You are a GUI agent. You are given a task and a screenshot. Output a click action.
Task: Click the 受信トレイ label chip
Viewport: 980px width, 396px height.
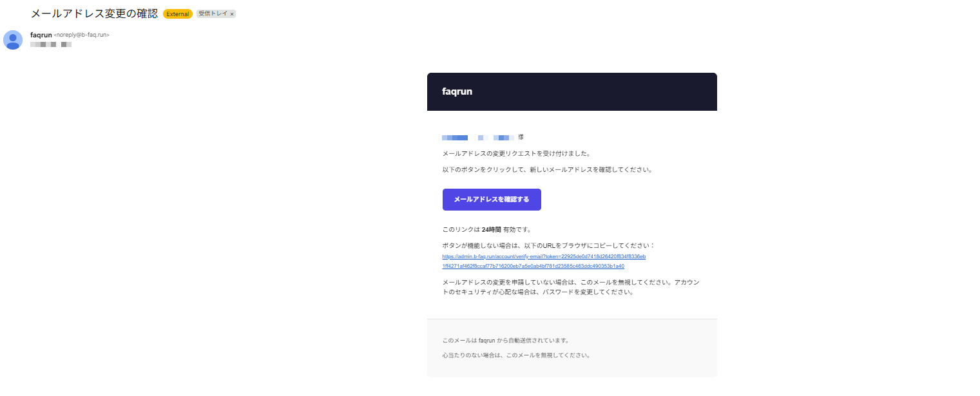[x=216, y=14]
